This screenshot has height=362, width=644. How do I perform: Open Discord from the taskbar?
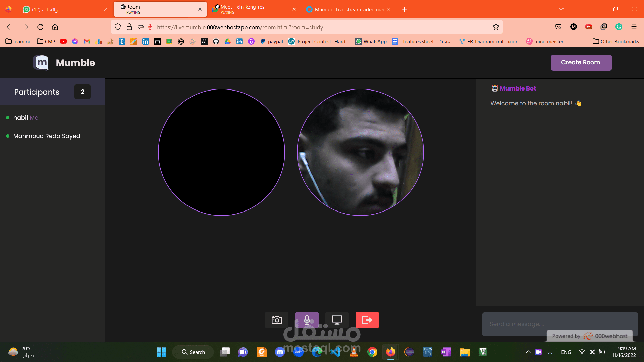tap(280, 352)
